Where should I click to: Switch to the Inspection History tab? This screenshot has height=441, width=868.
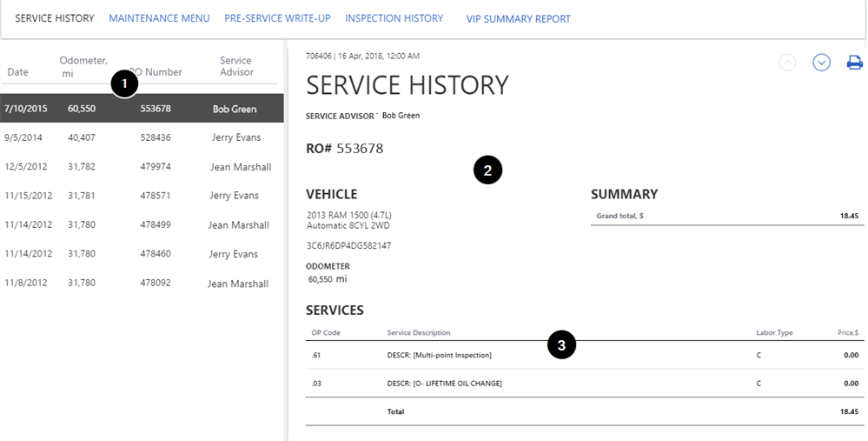(x=394, y=18)
